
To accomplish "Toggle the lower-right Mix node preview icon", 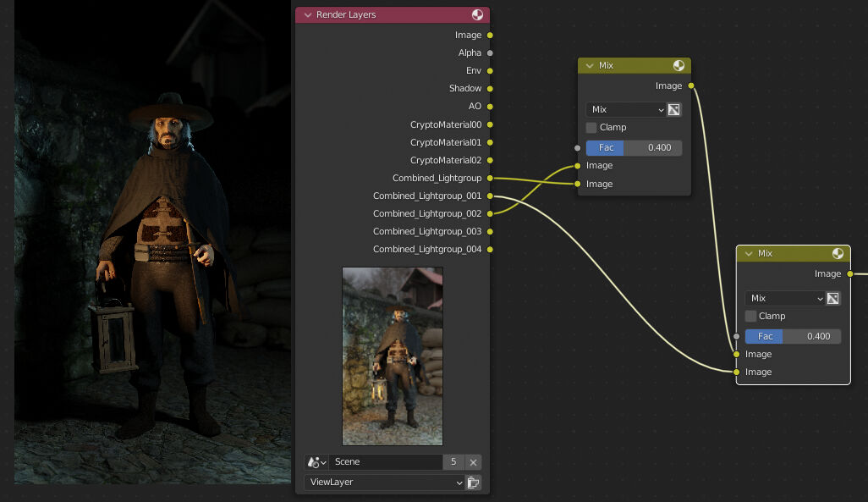I will click(838, 254).
